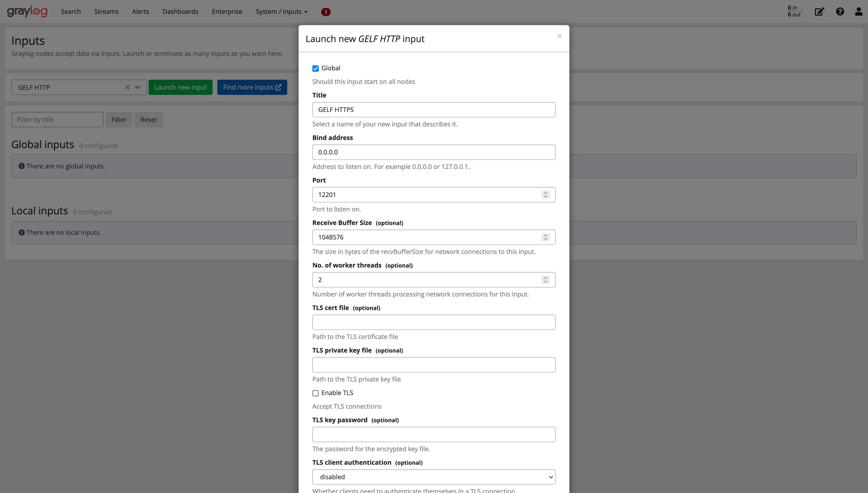Click the Launch new input button

pyautogui.click(x=180, y=87)
